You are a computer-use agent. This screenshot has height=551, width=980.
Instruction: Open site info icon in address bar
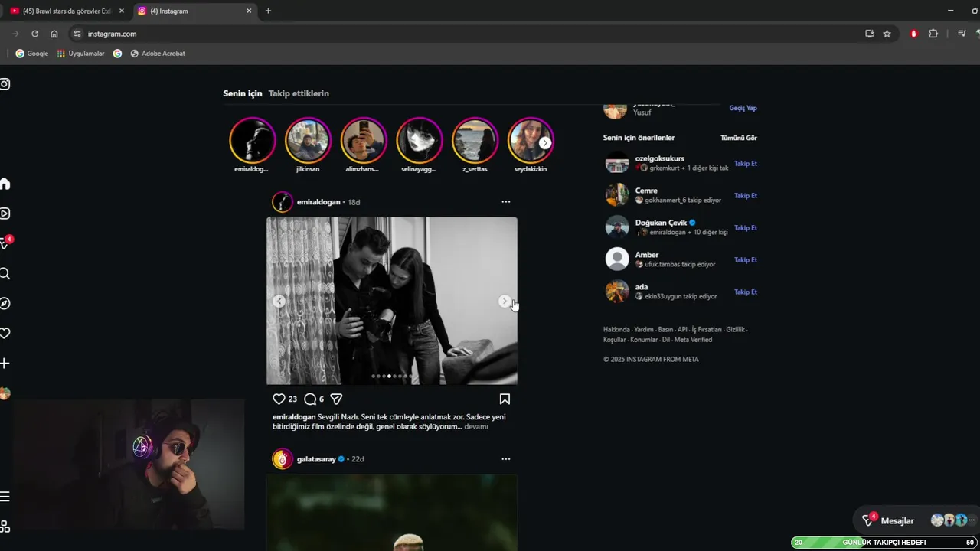77,34
